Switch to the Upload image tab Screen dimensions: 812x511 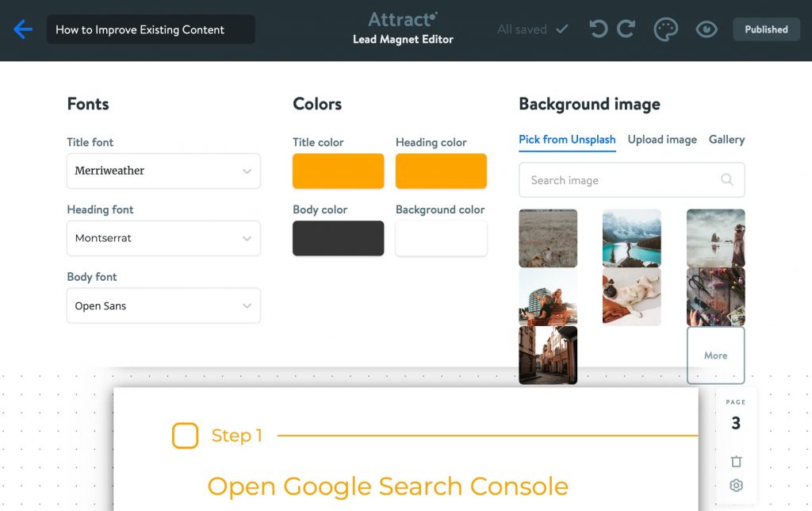click(x=662, y=139)
